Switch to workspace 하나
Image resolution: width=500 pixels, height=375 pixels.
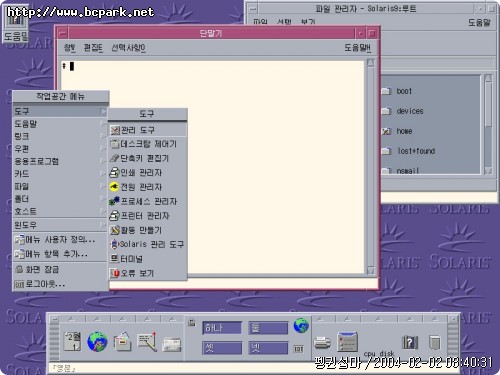click(x=222, y=328)
